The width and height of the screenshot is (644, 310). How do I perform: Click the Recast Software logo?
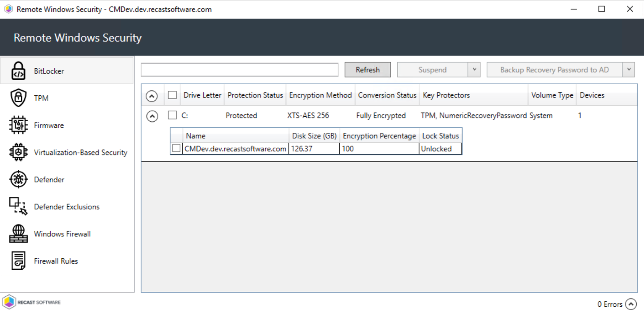[32, 302]
